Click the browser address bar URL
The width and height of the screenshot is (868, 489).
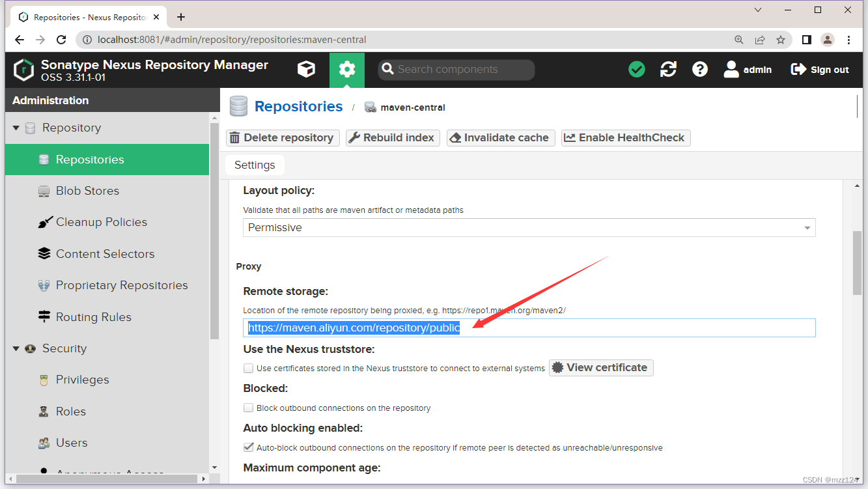click(232, 40)
